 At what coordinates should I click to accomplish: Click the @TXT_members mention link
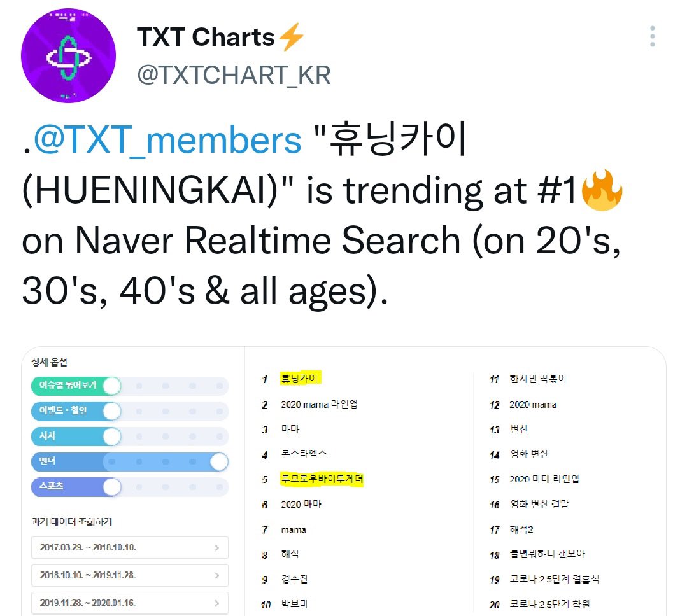coord(167,139)
